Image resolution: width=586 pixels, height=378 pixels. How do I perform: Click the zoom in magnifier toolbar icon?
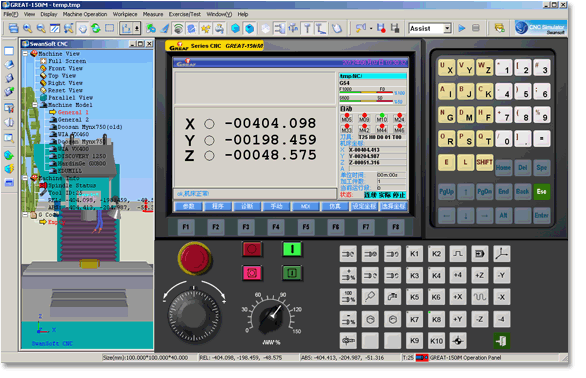27,28
